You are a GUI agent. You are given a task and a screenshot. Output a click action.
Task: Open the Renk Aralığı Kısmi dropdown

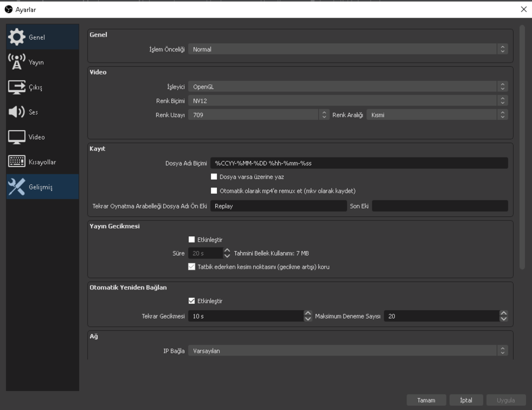pyautogui.click(x=437, y=115)
